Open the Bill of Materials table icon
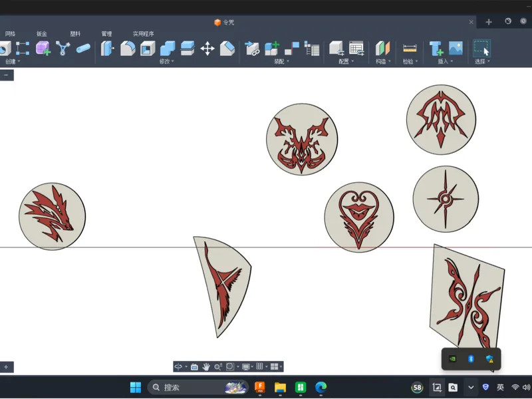Image resolution: width=532 pixels, height=399 pixels. (x=312, y=48)
